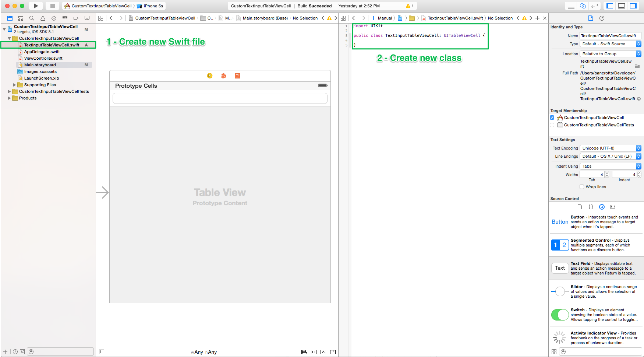Open the Issue navigator warning icon
This screenshot has width=644, height=357.
coord(43,18)
